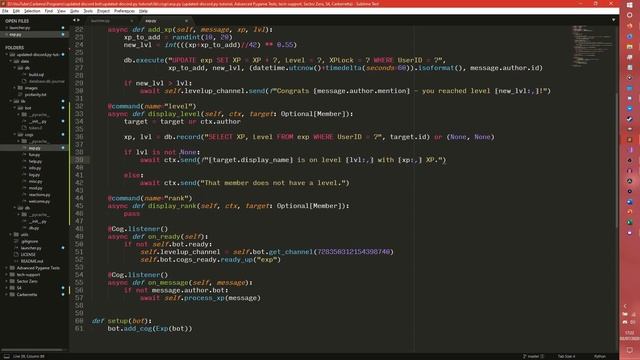640x360 pixels.
Task: Expand the utils folder
Action: point(11,235)
